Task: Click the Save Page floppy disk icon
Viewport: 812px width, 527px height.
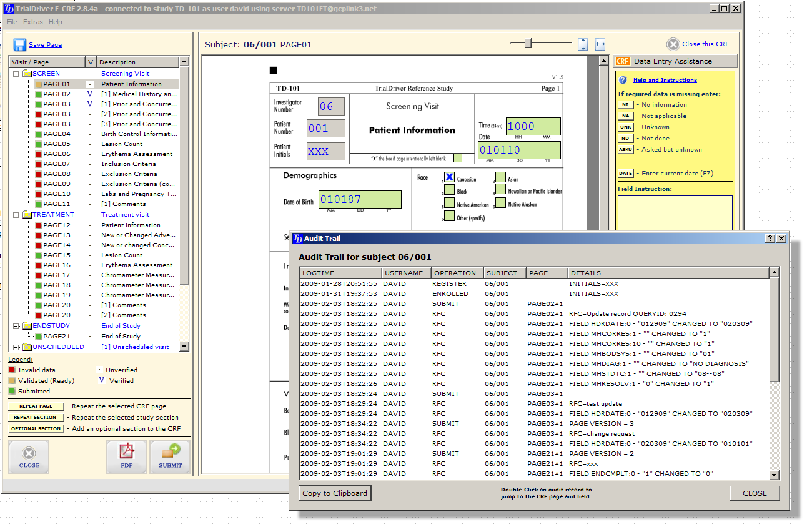Action: [19, 44]
